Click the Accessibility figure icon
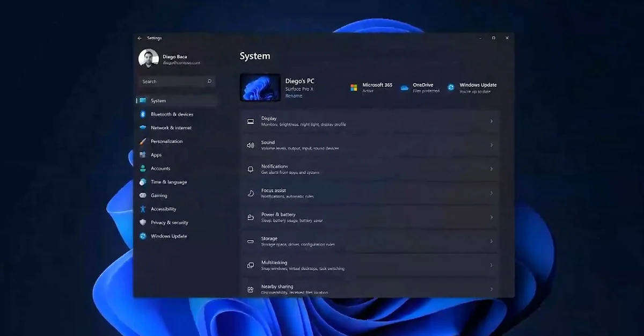644x336 pixels. [143, 209]
